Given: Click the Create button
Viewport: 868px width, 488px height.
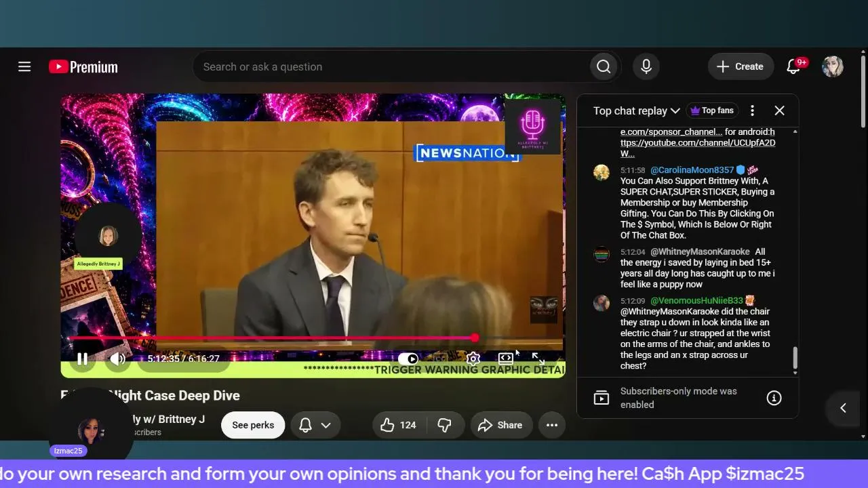Looking at the screenshot, I should (741, 66).
